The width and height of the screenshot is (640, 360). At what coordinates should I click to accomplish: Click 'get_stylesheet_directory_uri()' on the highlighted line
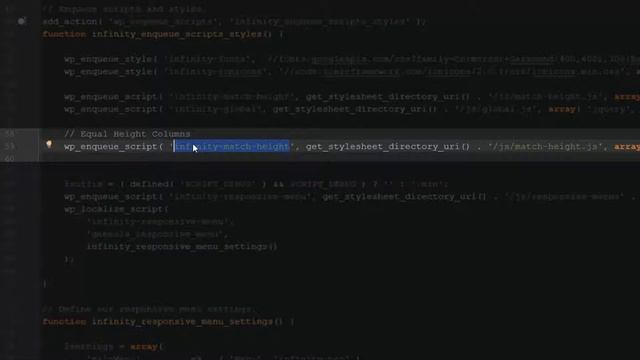[388, 147]
